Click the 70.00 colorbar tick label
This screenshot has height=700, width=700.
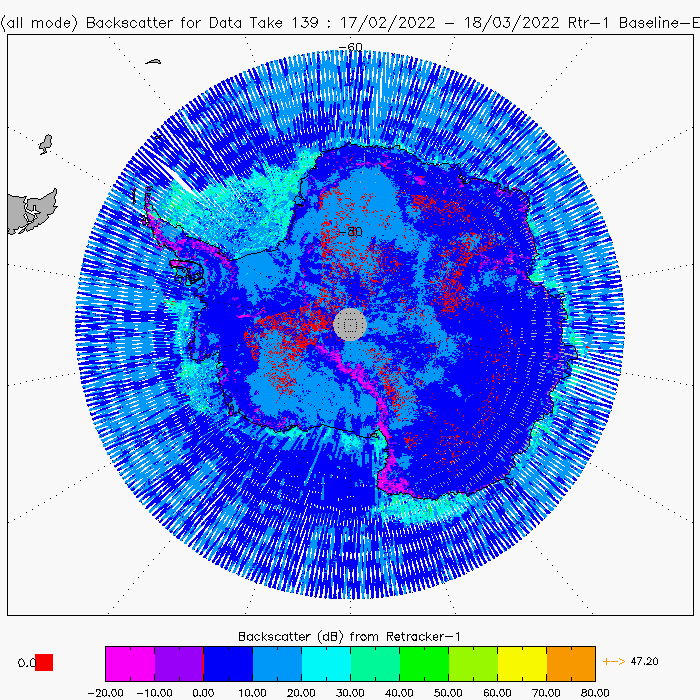point(546,693)
